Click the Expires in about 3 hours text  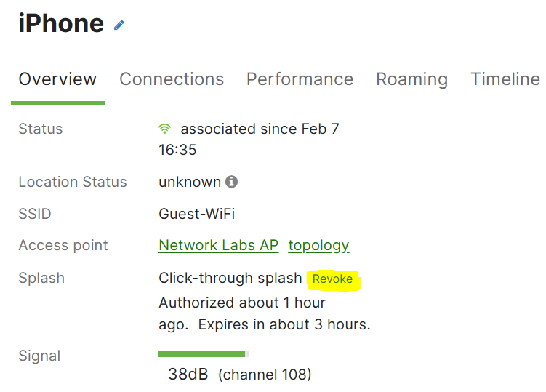point(284,324)
